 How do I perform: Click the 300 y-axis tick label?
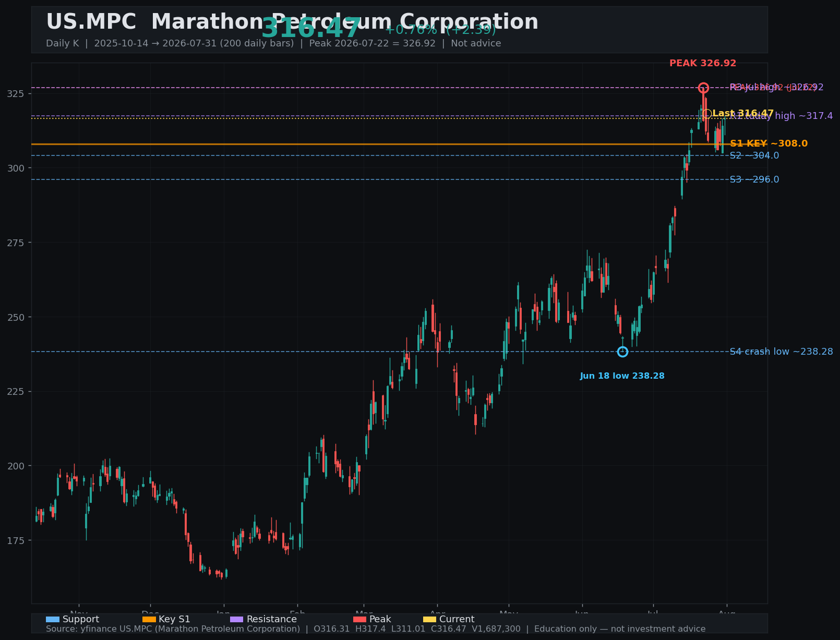point(17,168)
